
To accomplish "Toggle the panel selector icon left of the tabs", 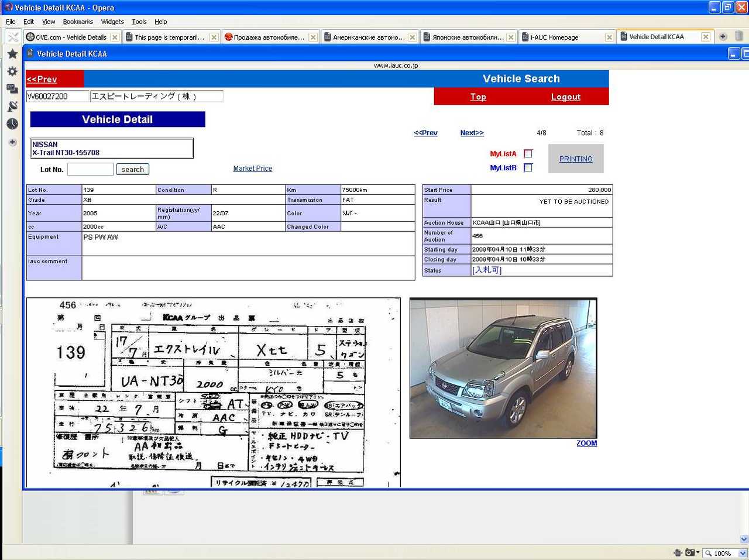I will tap(13, 37).
